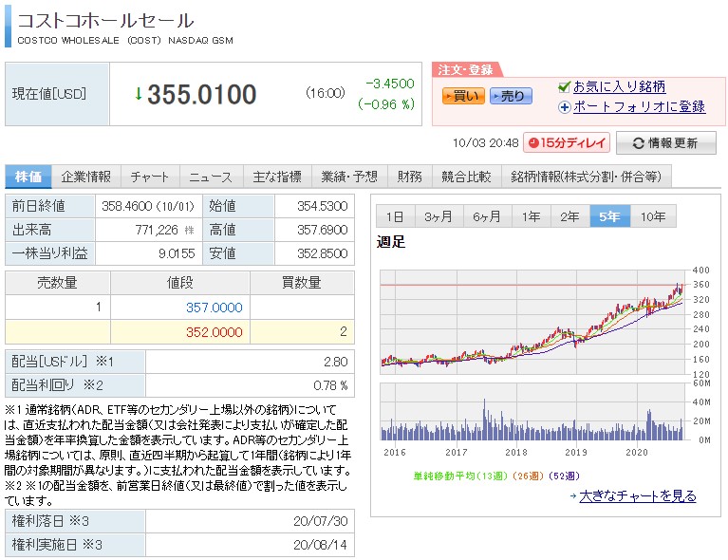
Task: Click the weekly price chart image
Action: tap(532, 323)
